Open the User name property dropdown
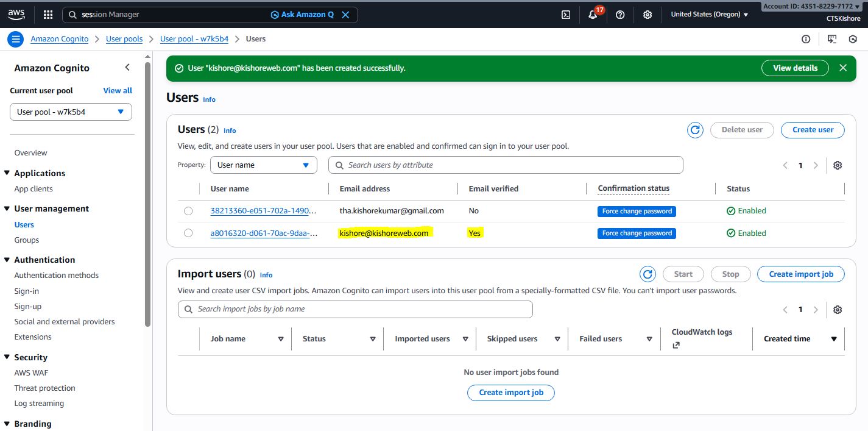 263,165
